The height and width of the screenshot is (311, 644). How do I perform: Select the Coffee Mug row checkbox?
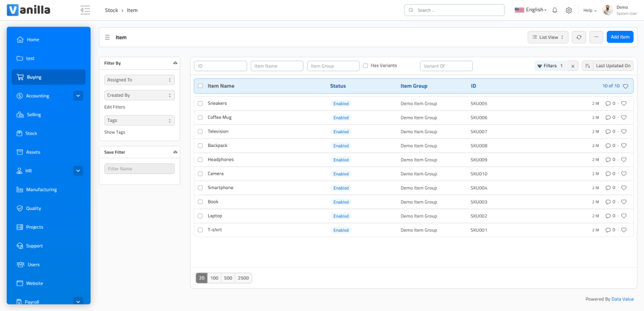tap(201, 117)
